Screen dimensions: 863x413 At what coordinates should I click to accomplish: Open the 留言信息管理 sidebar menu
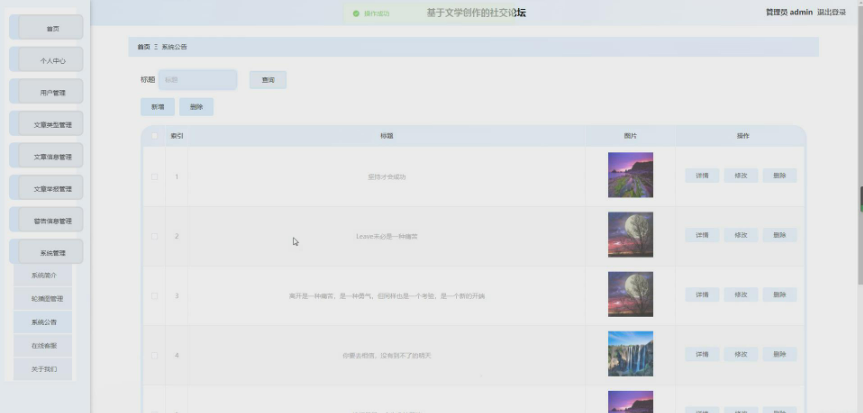click(46, 220)
